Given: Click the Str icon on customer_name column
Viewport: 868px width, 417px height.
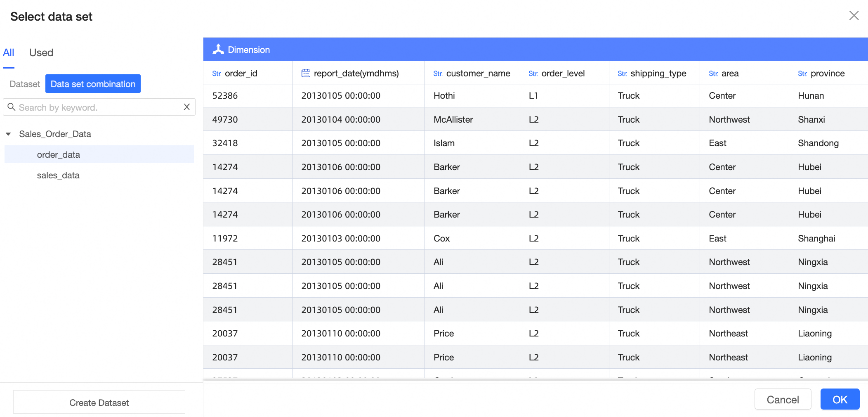Looking at the screenshot, I should point(438,73).
